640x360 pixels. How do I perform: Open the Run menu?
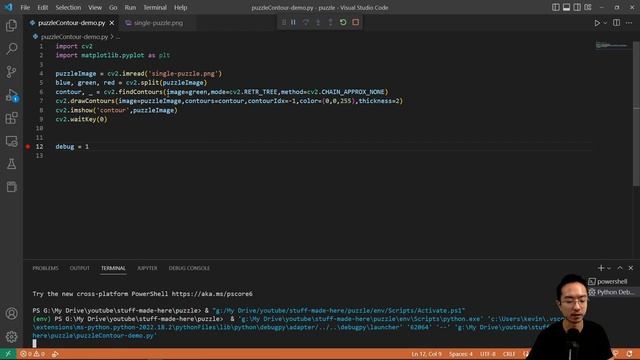[130, 7]
